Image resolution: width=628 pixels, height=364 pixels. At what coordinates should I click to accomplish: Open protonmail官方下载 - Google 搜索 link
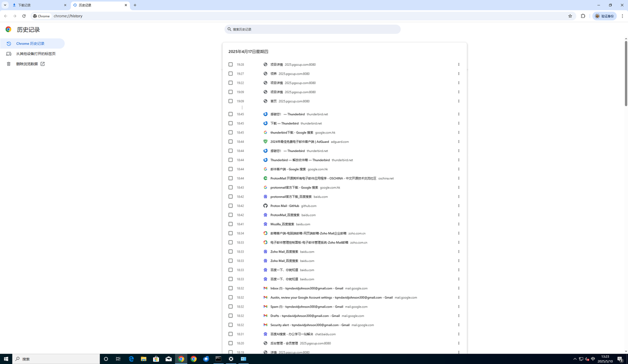(x=294, y=187)
